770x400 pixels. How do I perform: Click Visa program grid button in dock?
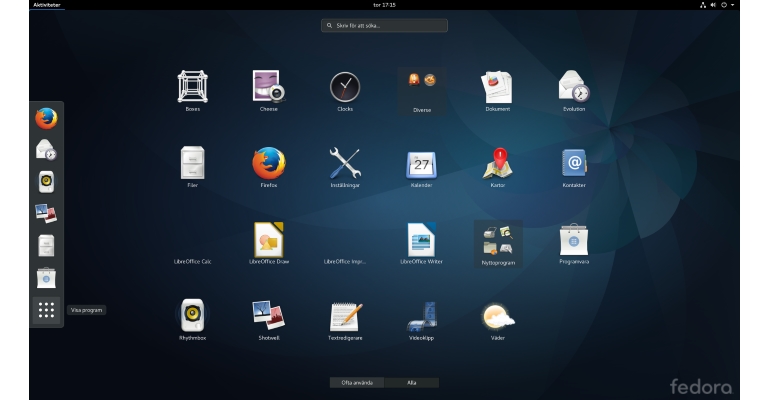(x=46, y=310)
